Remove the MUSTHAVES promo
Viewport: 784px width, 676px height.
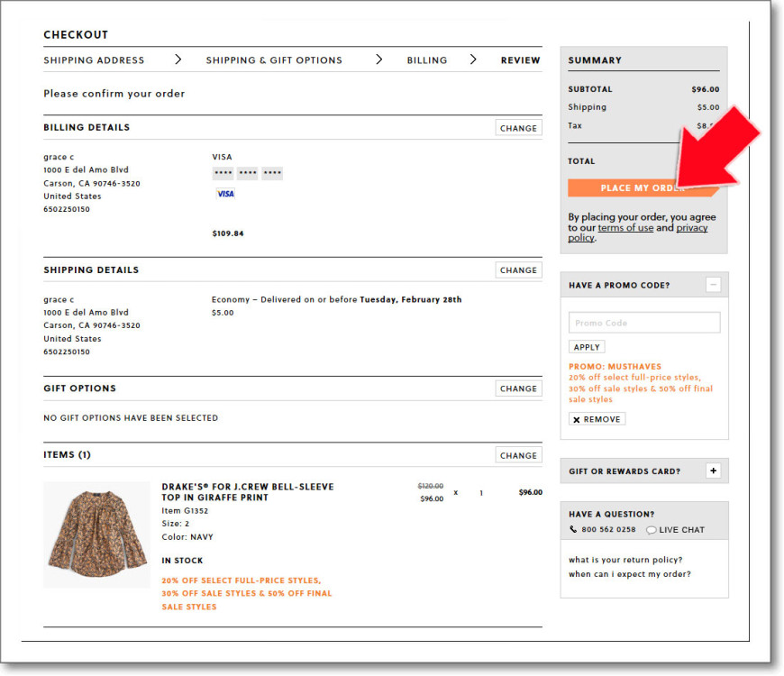coord(597,419)
